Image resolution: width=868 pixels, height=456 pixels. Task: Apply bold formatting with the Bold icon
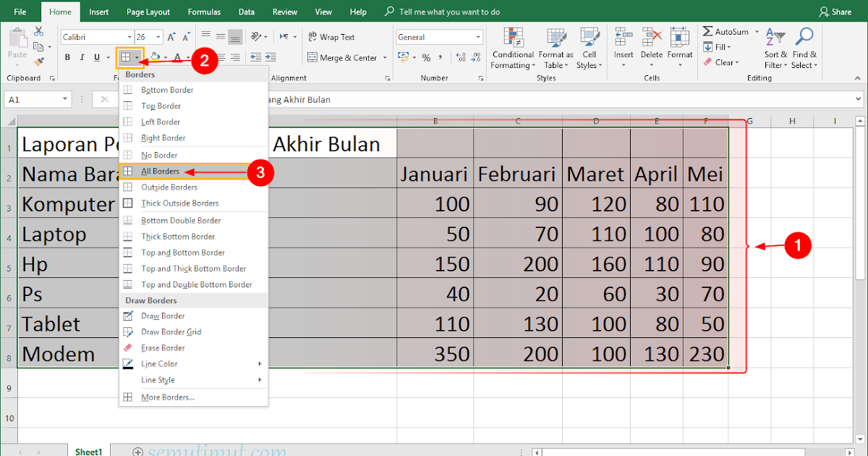[66, 56]
